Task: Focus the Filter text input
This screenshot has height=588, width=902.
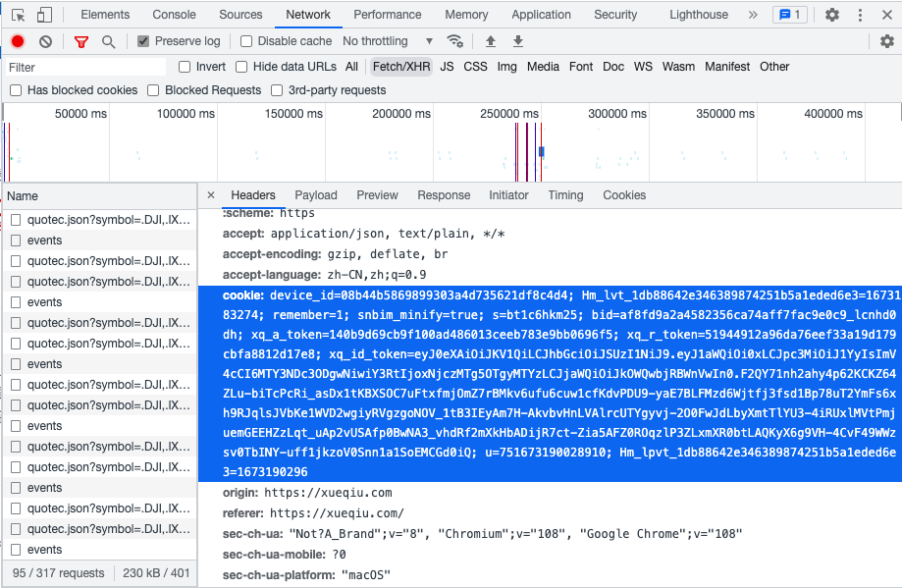Action: 86,68
